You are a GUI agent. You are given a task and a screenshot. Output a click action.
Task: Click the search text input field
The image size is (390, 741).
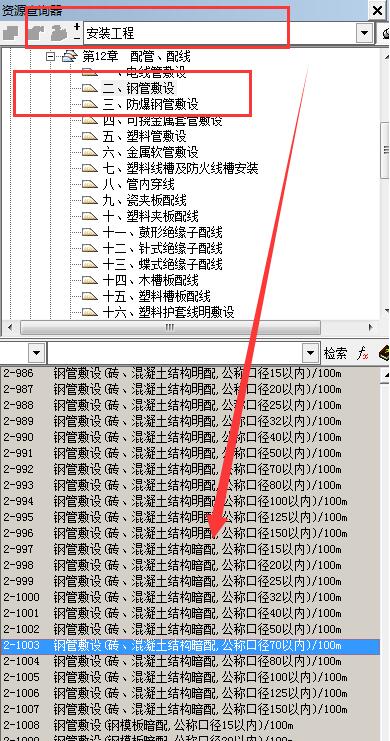[175, 353]
